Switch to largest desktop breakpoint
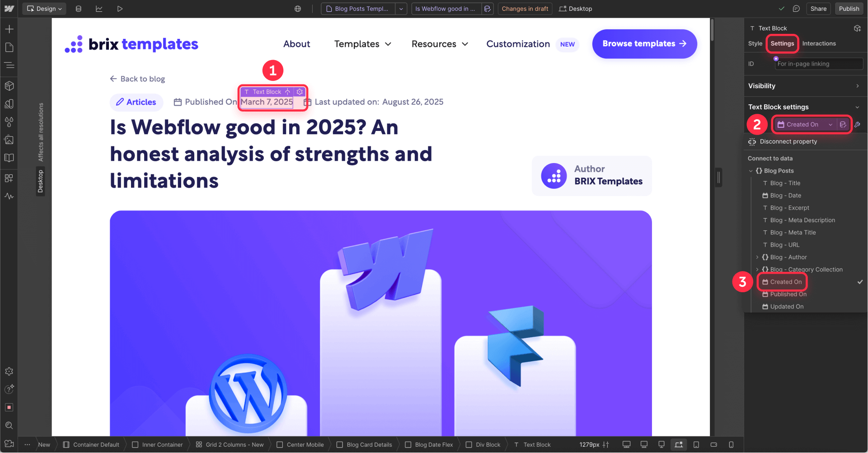 [626, 445]
